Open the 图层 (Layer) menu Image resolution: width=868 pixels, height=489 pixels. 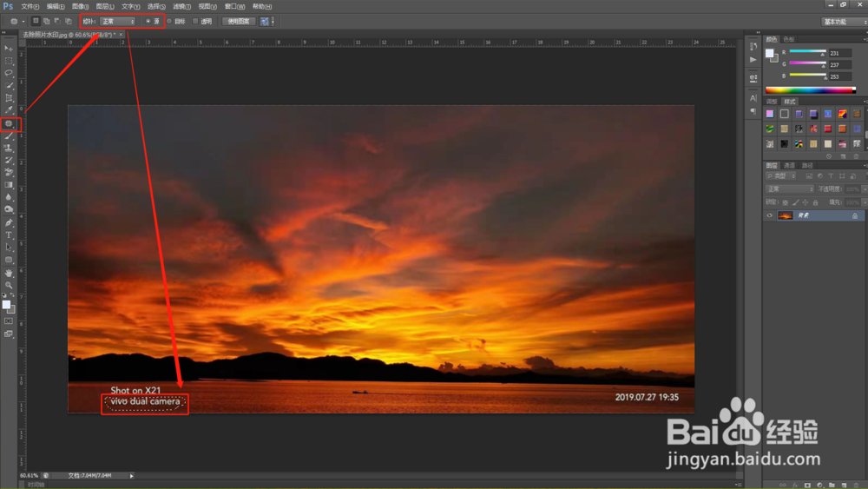click(x=105, y=7)
